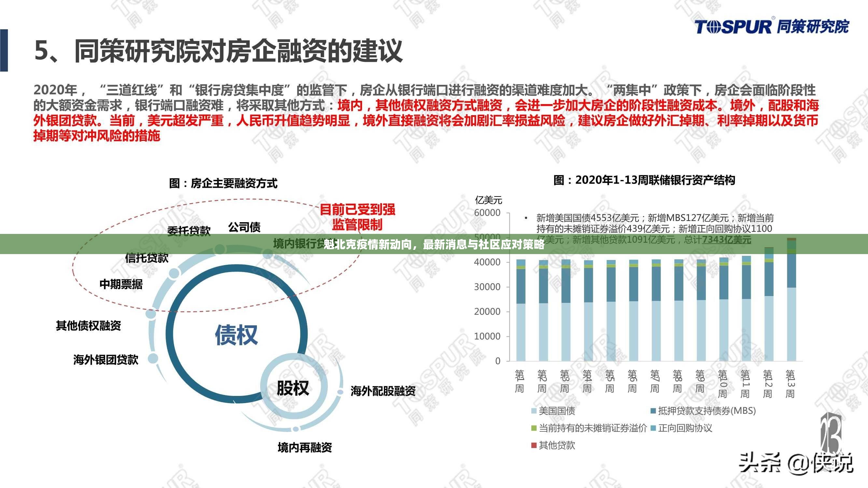This screenshot has height=488, width=868.
Task: Click the 10000 y-axis value
Action: [x=487, y=336]
